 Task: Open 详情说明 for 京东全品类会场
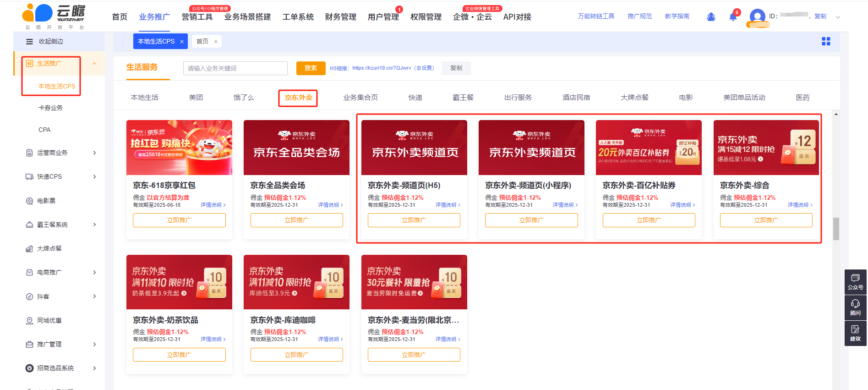330,205
